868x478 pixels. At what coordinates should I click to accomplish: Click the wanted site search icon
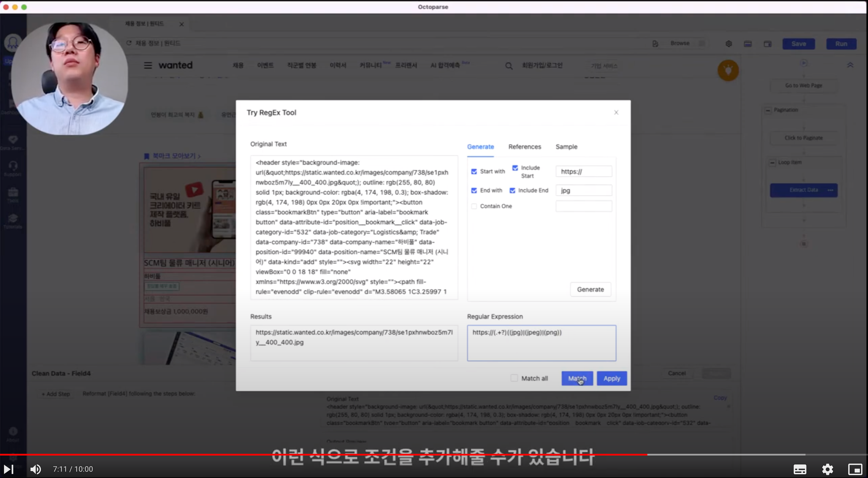[x=509, y=66]
